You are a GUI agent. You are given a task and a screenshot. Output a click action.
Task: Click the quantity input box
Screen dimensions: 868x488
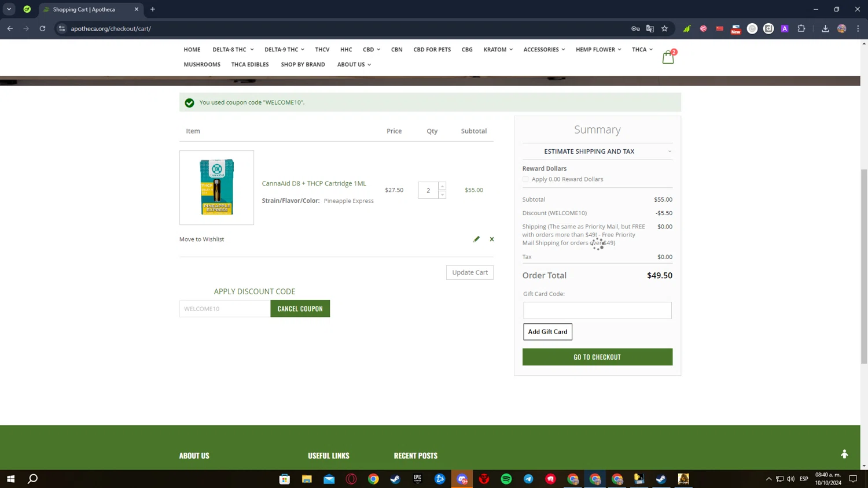click(428, 190)
